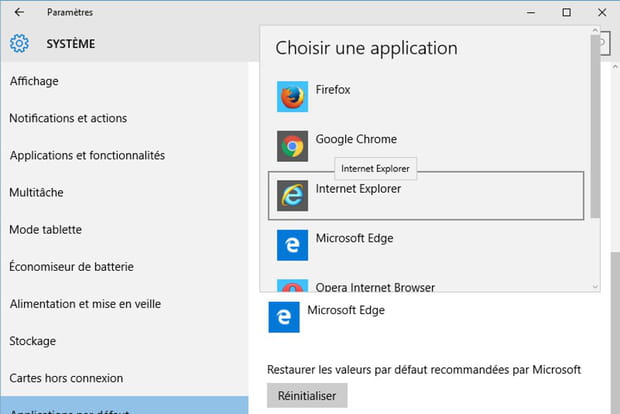The height and width of the screenshot is (414, 620).
Task: Click the settings page scrollbar on the right
Action: [615, 332]
